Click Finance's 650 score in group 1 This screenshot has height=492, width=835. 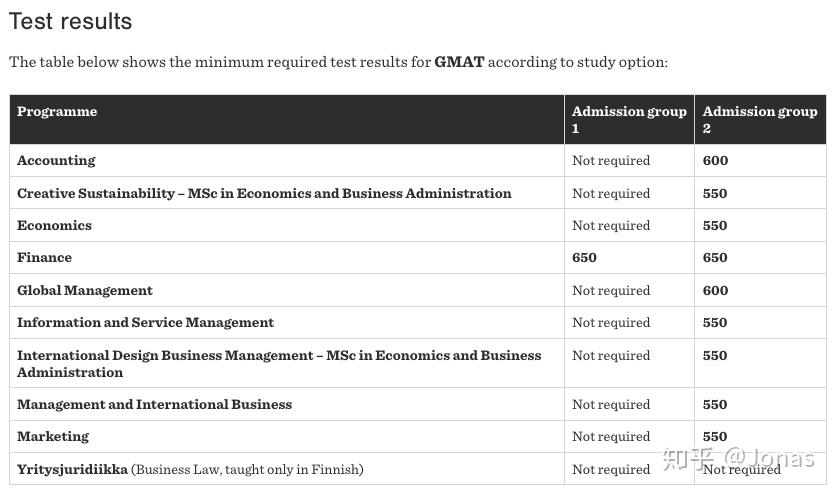pos(584,258)
